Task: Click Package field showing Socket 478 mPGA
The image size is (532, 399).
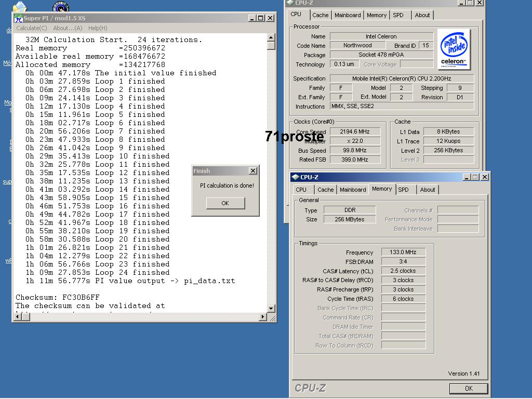Action: (381, 55)
